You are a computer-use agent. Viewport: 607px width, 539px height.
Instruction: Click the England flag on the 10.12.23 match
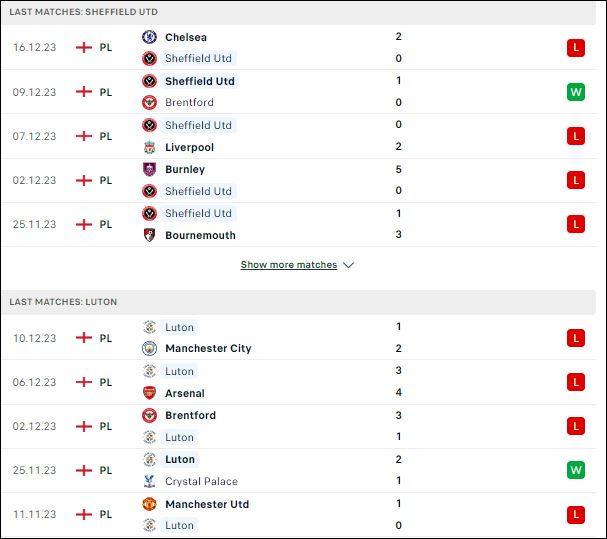(x=84, y=338)
